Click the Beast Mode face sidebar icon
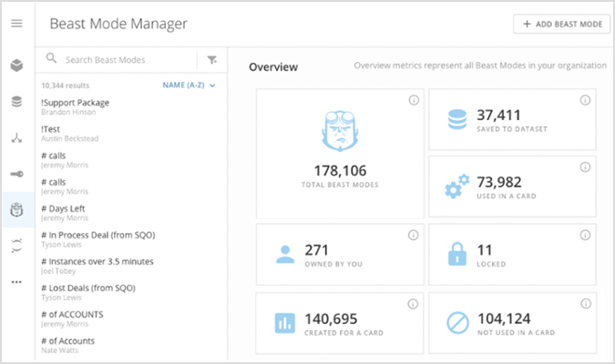This screenshot has height=364, width=615. click(16, 209)
